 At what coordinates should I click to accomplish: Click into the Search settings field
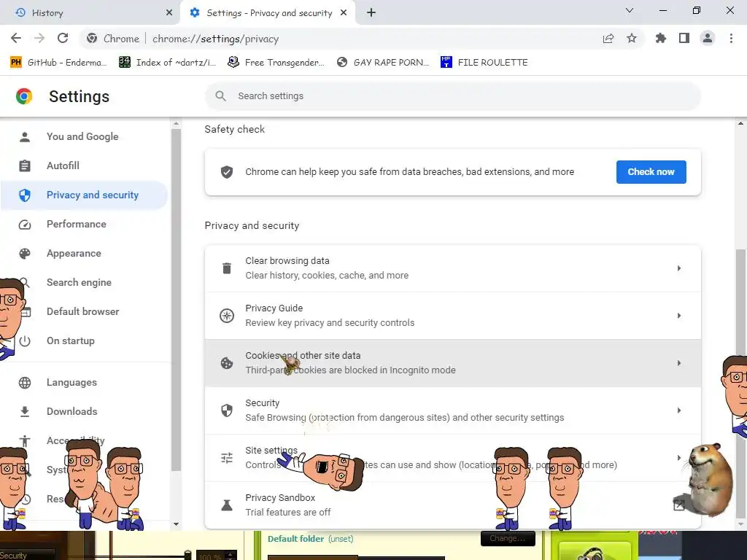pos(452,96)
